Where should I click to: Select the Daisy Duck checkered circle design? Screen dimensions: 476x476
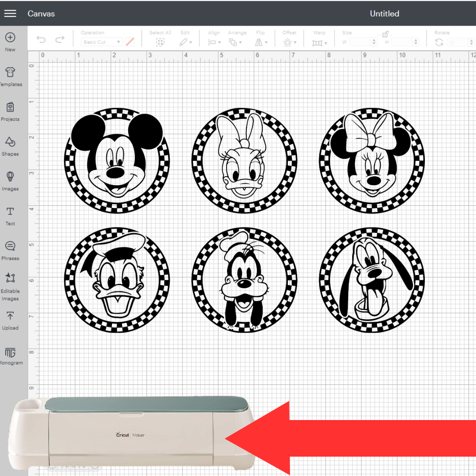(244, 160)
